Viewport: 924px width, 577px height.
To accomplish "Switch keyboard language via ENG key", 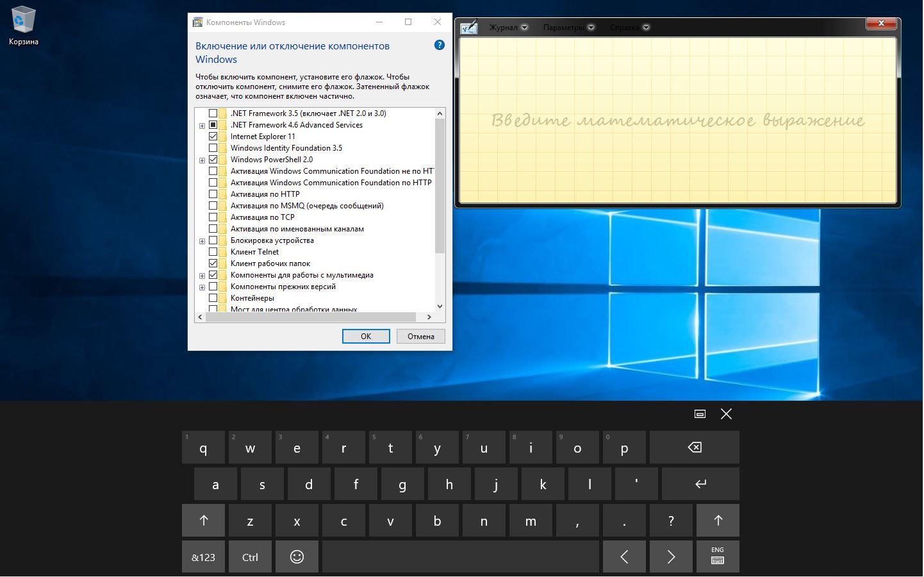I will [718, 556].
